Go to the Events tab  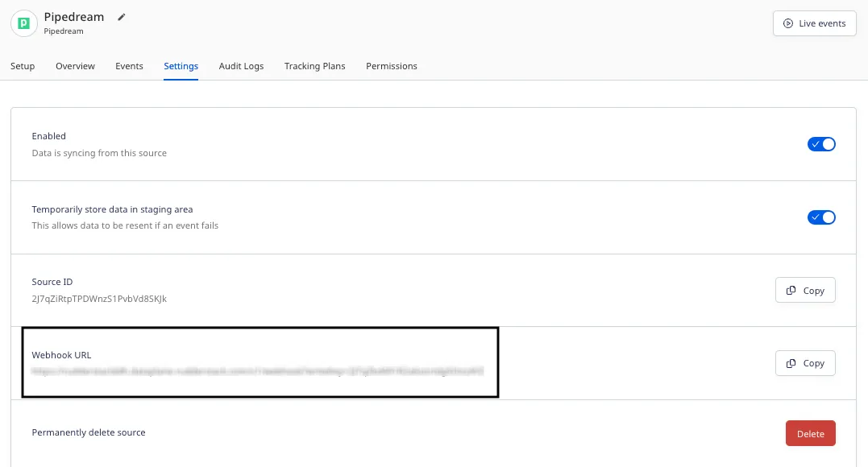pos(129,66)
